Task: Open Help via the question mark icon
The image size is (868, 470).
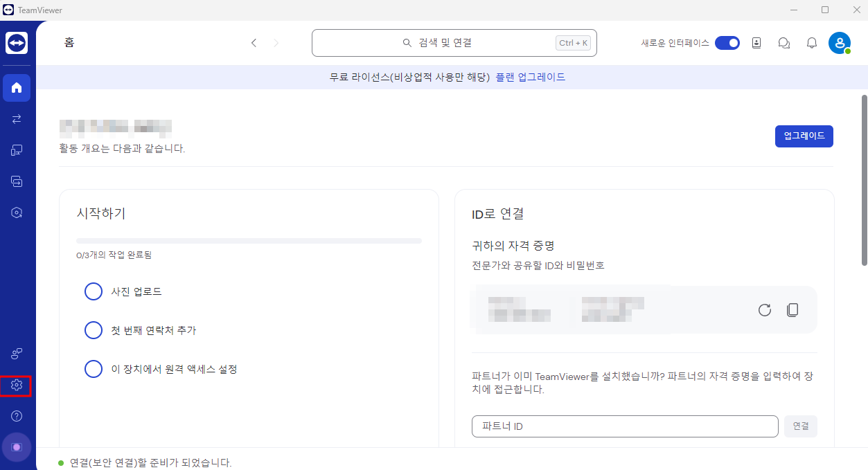Action: pos(16,415)
